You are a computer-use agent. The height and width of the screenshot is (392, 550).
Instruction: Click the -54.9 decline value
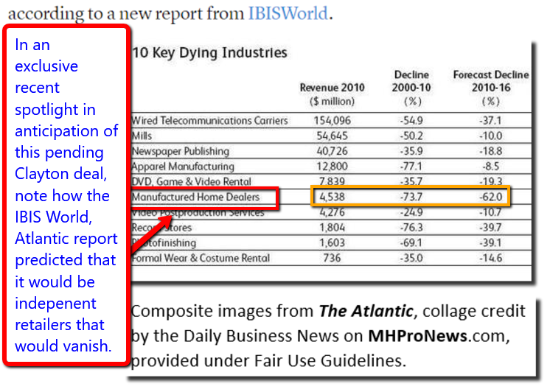tap(411, 121)
